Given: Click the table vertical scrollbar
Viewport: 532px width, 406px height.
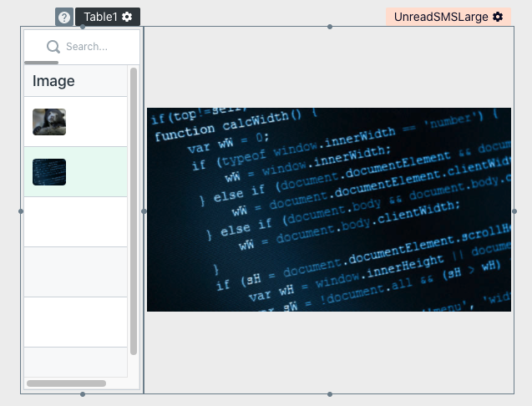Looking at the screenshot, I should (x=134, y=211).
